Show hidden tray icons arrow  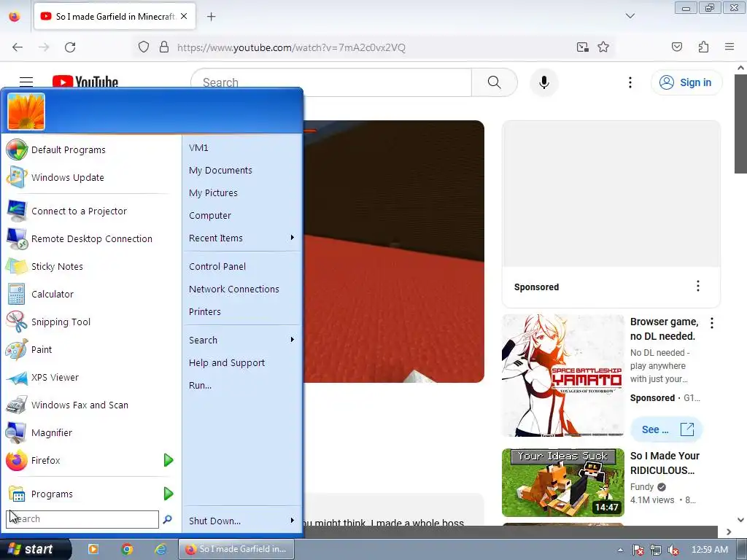pos(620,550)
